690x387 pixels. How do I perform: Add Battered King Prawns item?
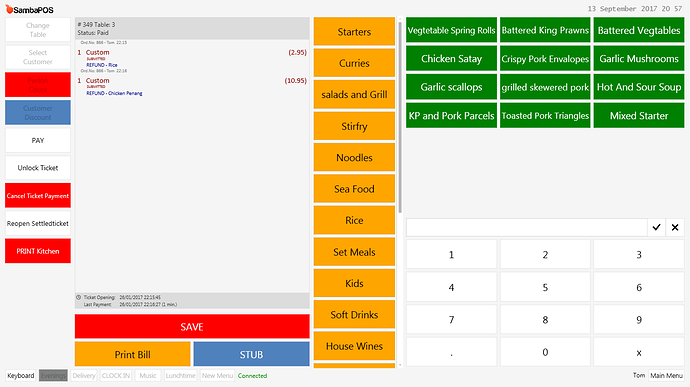pyautogui.click(x=545, y=30)
